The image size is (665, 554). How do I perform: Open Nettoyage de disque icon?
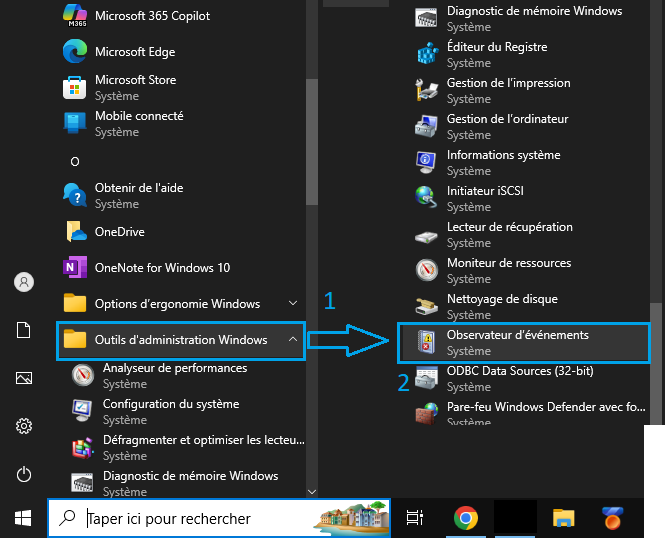tap(426, 307)
